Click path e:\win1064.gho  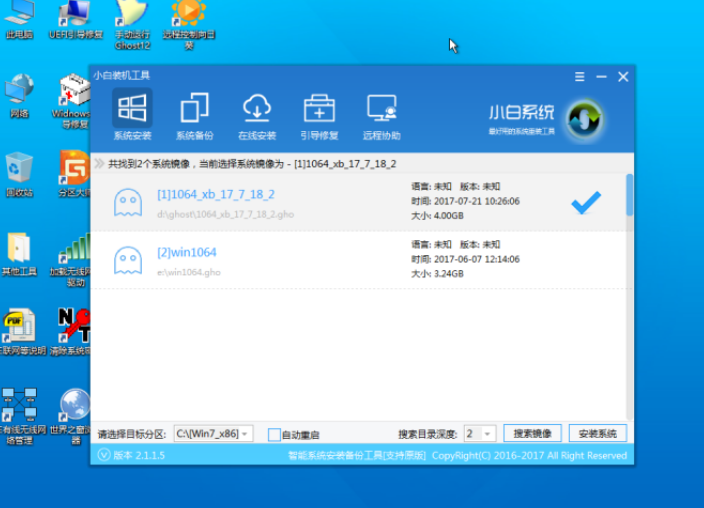point(189,272)
